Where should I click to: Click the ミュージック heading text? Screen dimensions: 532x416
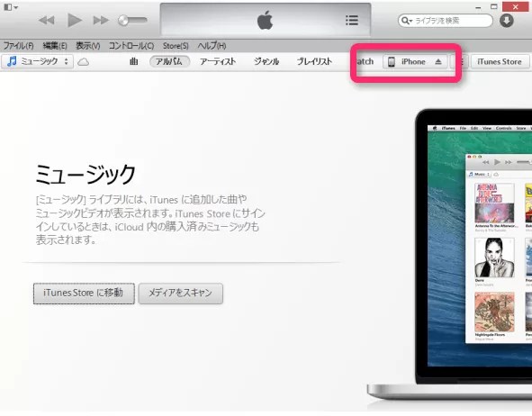[86, 175]
